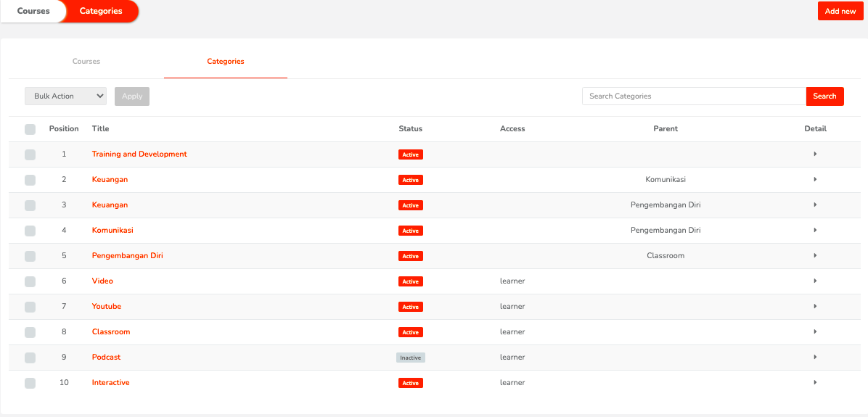Switch to the Courses pill at top
This screenshot has width=868, height=417.
33,11
